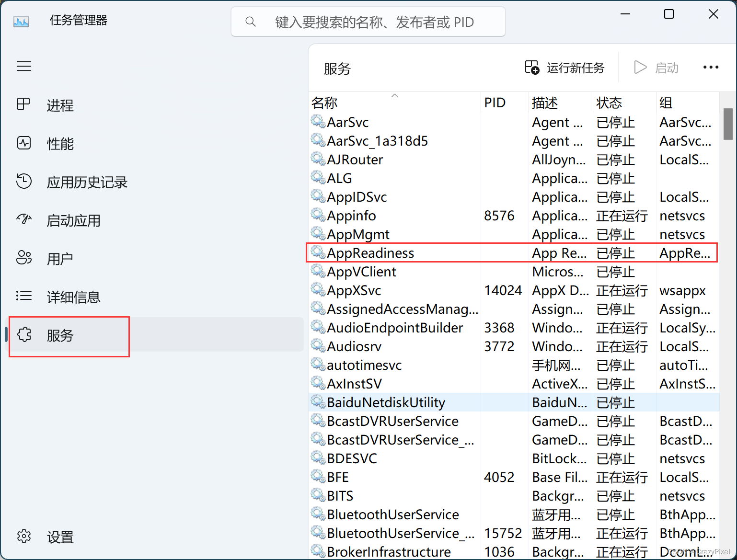Click the 性能 (Performance) sidebar icon
The image size is (737, 560).
24,143
